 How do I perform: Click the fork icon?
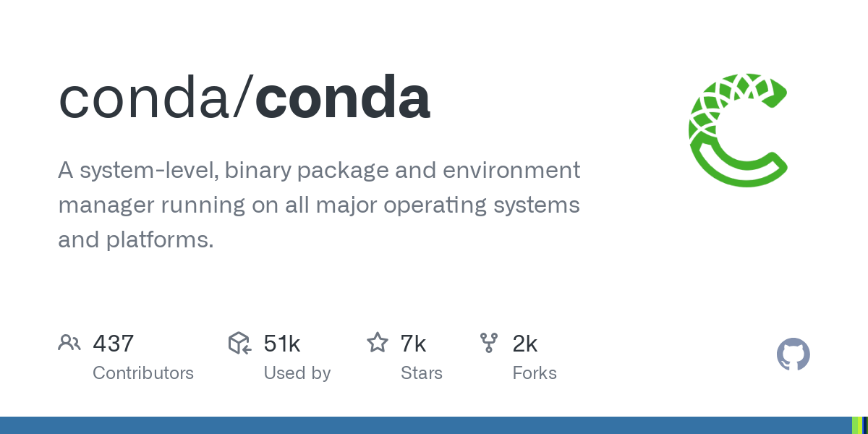tap(489, 343)
